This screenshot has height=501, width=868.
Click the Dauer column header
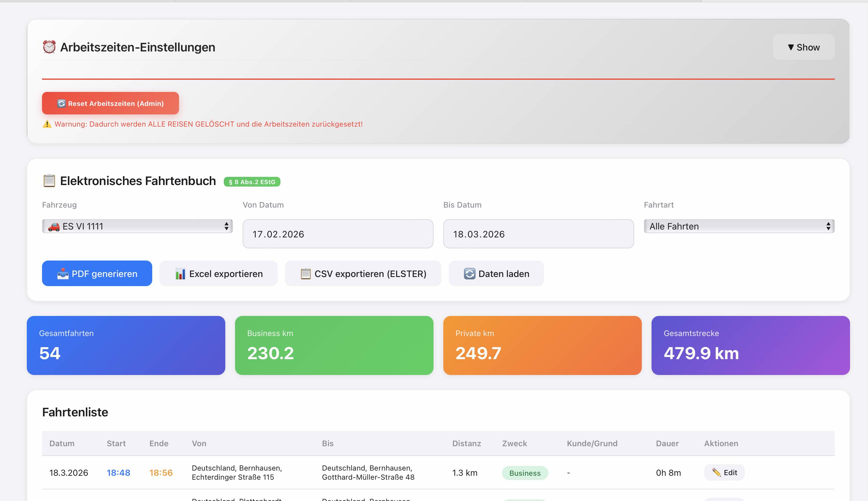[667, 443]
